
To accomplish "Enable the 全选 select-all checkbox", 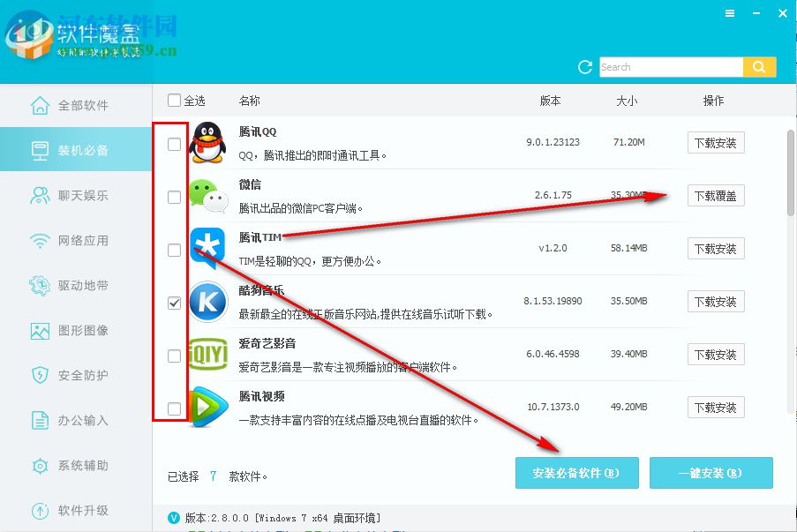I will [x=173, y=100].
